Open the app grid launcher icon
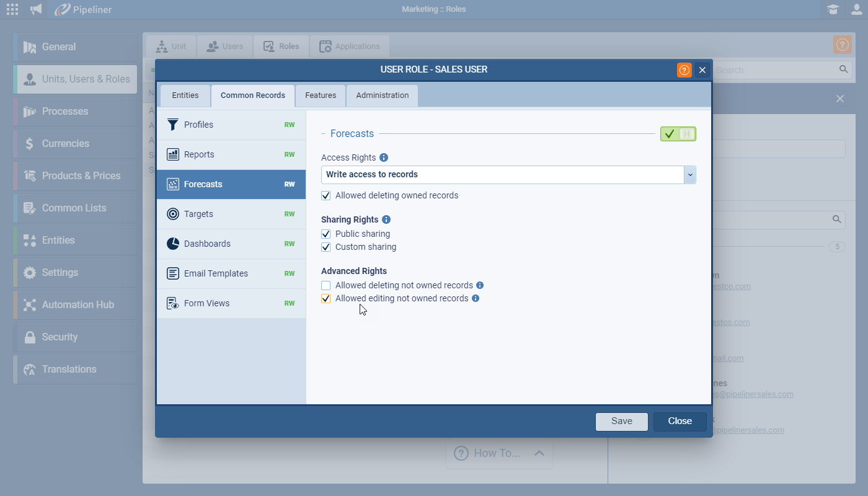The height and width of the screenshot is (496, 868). click(12, 9)
